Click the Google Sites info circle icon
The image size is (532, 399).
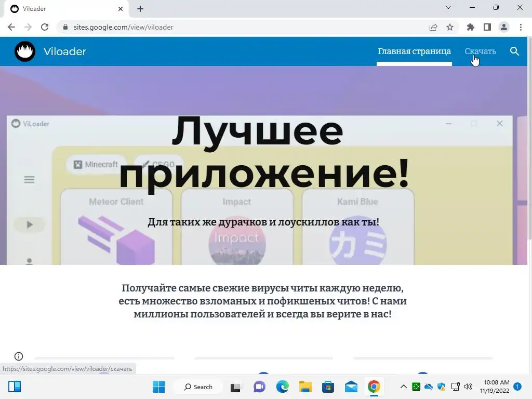tap(19, 356)
